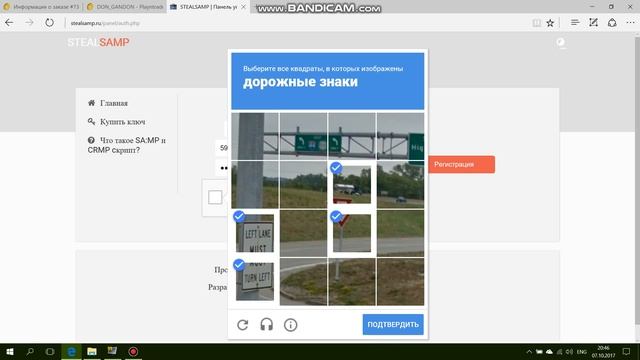Select tile with single green arrow sign
This screenshot has width=640, height=360.
point(352,136)
